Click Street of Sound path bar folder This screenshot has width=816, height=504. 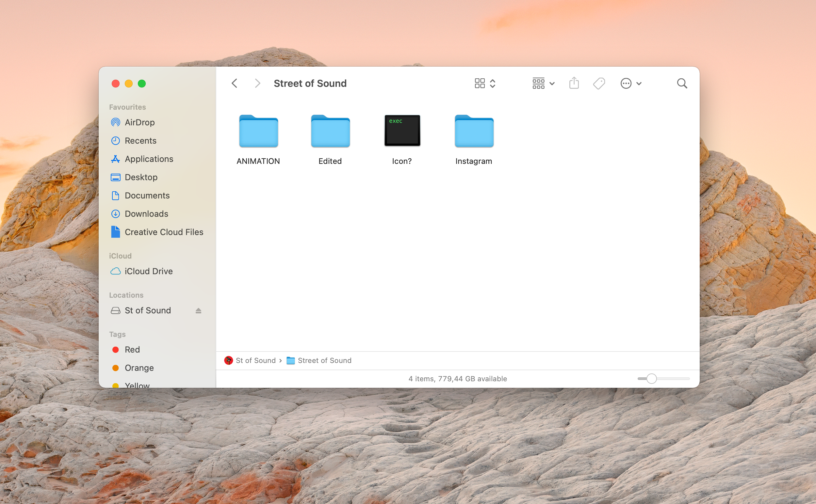324,360
